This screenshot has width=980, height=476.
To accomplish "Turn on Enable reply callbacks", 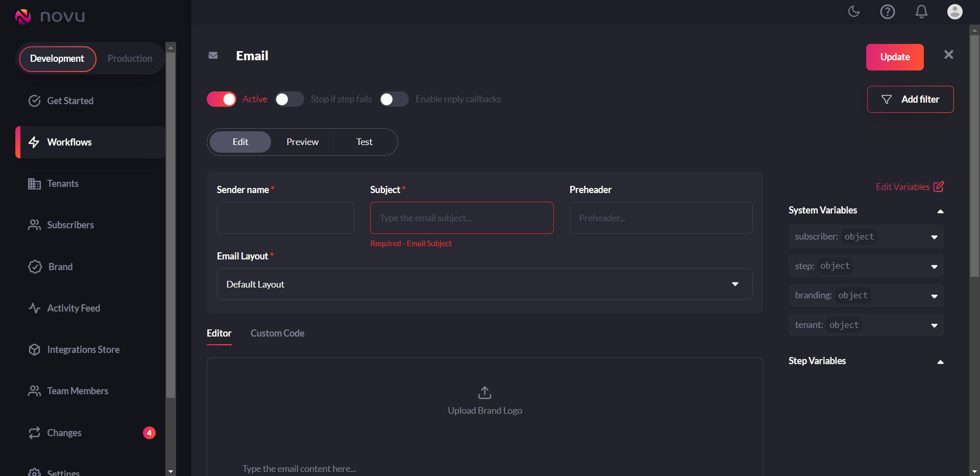I will point(394,99).
